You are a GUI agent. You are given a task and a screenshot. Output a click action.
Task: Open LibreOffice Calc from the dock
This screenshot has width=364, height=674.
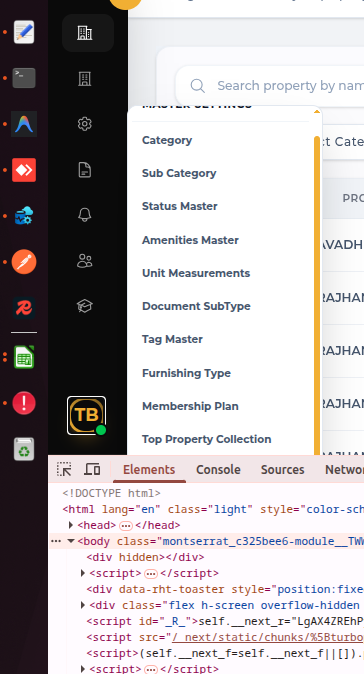click(x=24, y=357)
